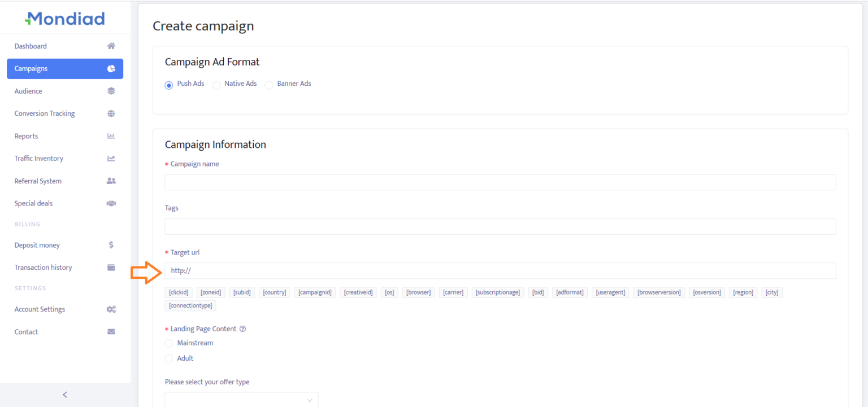Insert the [connectiontype] macro token
This screenshot has height=407, width=868.
[x=190, y=305]
